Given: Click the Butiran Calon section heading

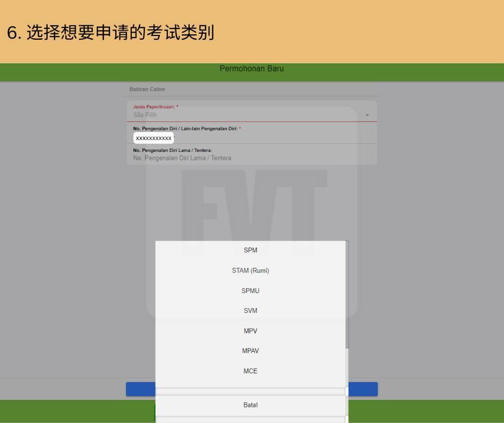Looking at the screenshot, I should pos(147,89).
